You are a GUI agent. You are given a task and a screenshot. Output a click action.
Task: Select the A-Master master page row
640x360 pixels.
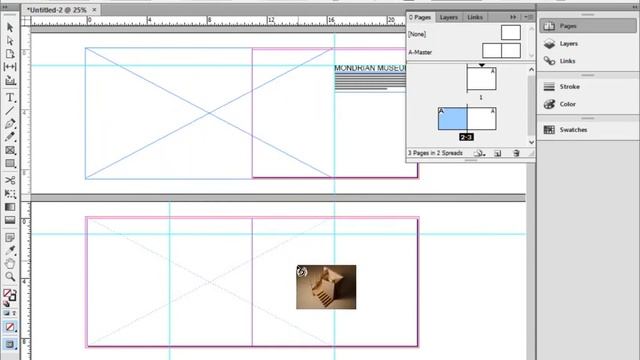click(466, 52)
